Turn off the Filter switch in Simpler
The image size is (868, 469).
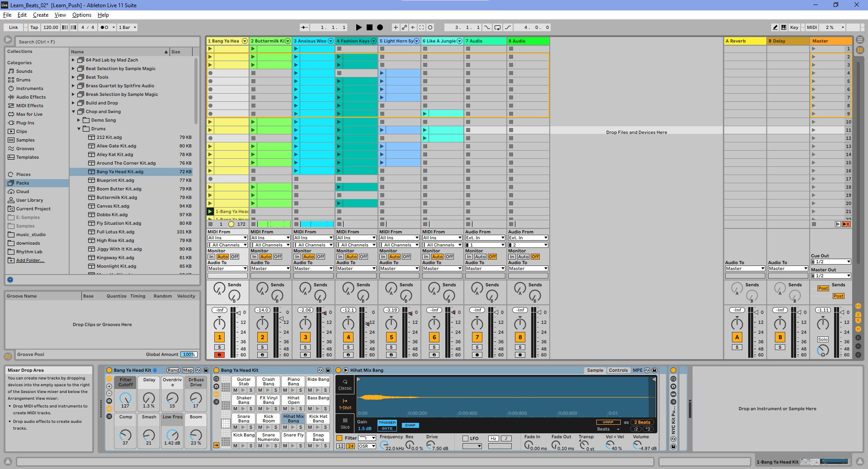(x=339, y=438)
